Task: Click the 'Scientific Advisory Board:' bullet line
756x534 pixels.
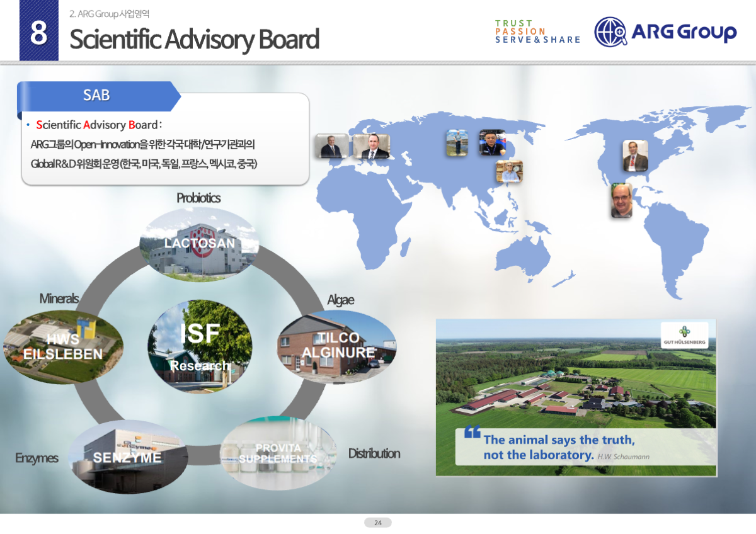Action: coord(100,125)
